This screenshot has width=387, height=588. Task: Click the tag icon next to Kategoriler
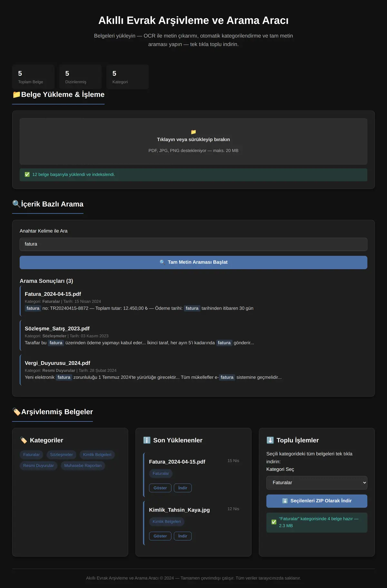24,440
